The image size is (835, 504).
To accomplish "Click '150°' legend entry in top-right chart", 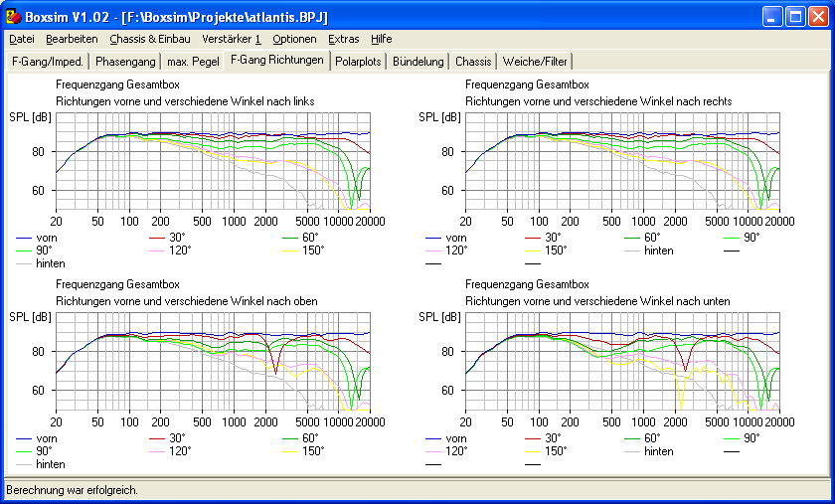I will 546,250.
